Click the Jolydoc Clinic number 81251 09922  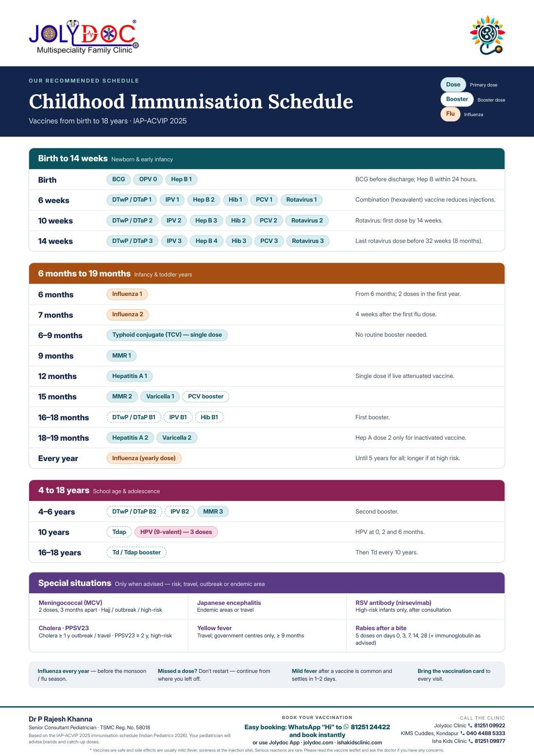tap(490, 725)
